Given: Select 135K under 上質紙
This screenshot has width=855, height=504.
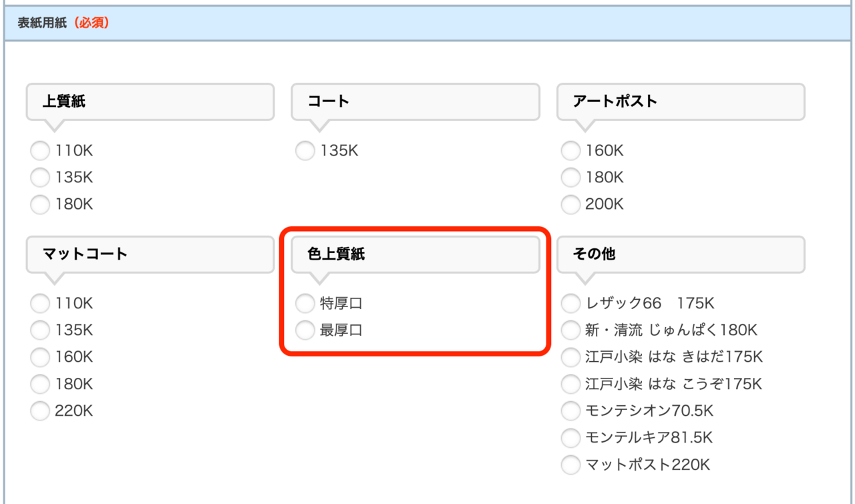Looking at the screenshot, I should (39, 177).
